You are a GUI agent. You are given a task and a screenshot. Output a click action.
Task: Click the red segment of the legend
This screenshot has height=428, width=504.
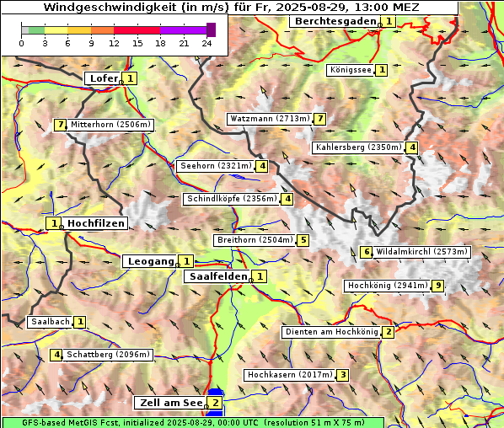[x=137, y=30]
